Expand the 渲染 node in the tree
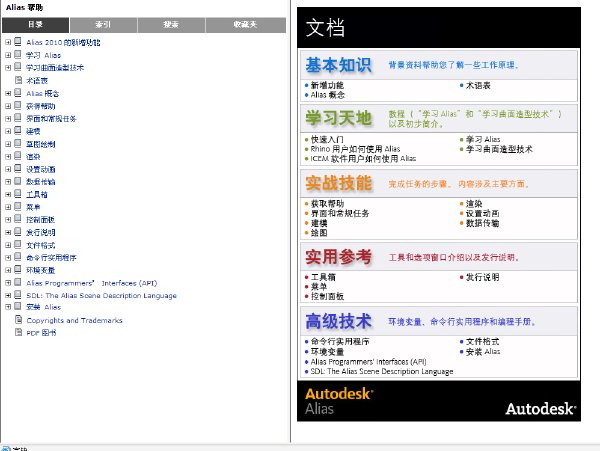 pos(8,156)
